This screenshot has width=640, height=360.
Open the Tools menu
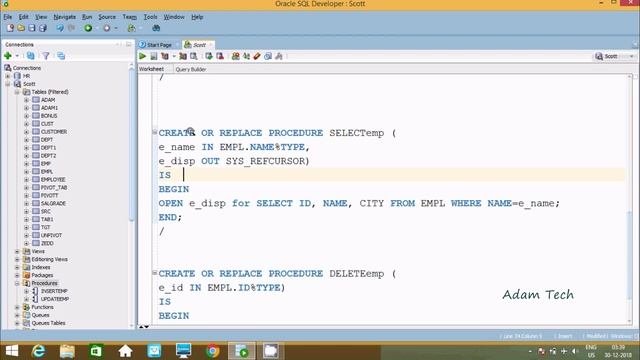pos(150,17)
